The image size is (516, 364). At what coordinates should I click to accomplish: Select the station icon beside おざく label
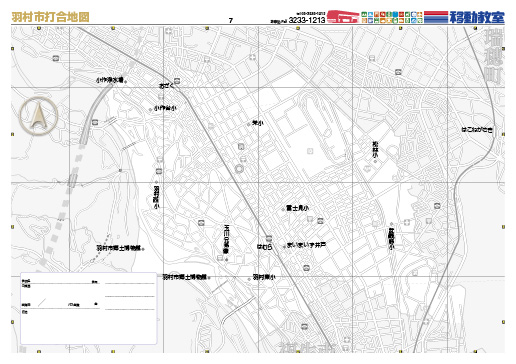(x=177, y=81)
